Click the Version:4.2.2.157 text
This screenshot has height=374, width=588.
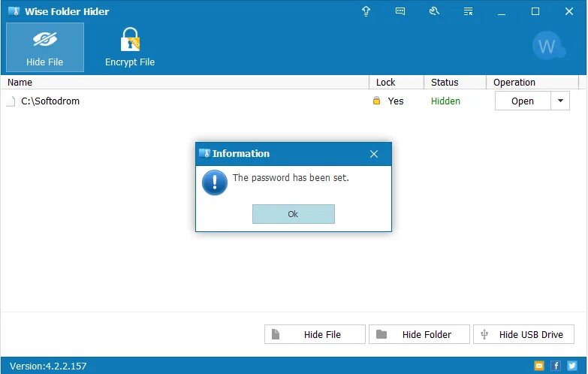pyautogui.click(x=48, y=366)
